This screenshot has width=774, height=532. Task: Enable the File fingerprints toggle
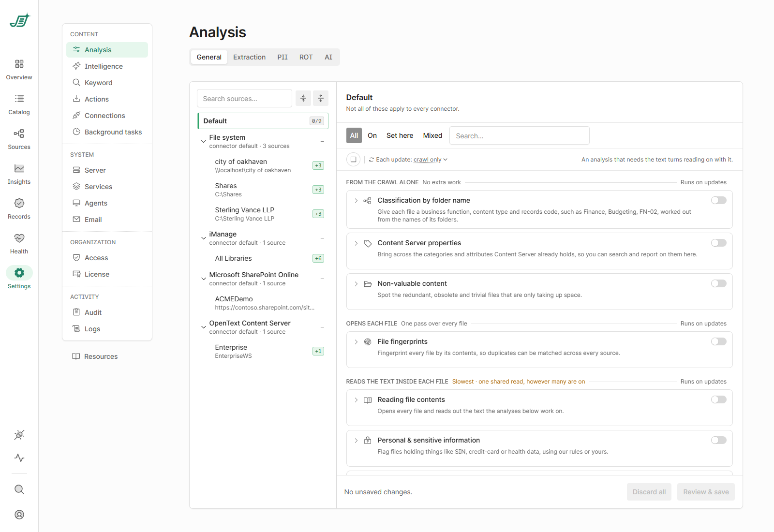(x=719, y=341)
